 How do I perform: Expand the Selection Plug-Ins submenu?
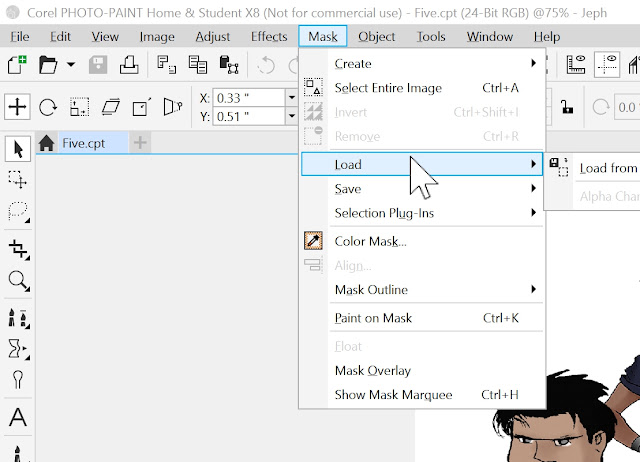[422, 213]
